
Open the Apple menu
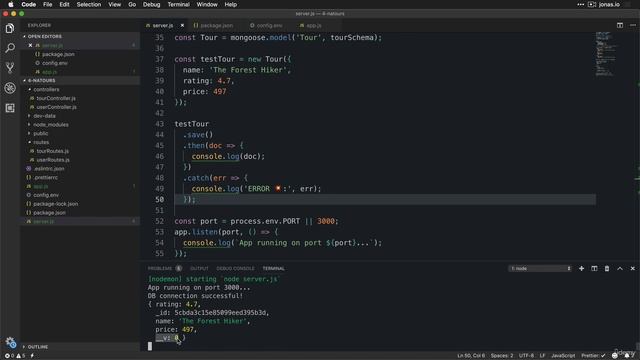pos(11,4)
